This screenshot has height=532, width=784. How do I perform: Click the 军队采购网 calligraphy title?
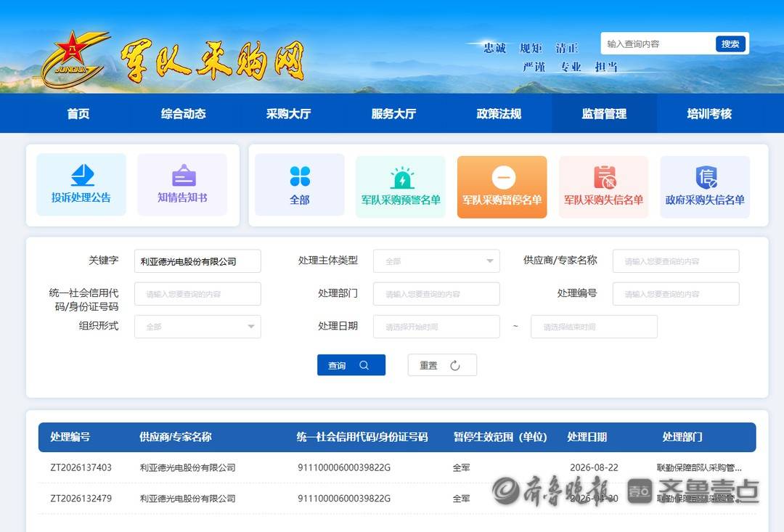pos(213,62)
